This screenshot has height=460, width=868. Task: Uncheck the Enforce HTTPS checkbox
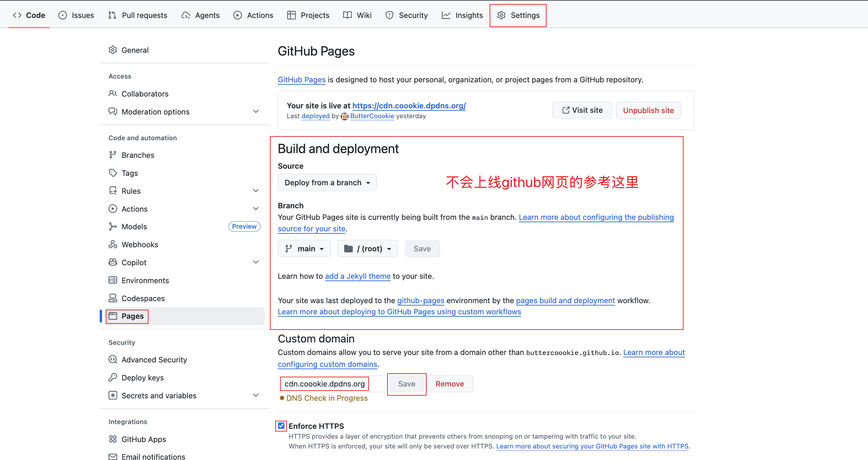(281, 426)
